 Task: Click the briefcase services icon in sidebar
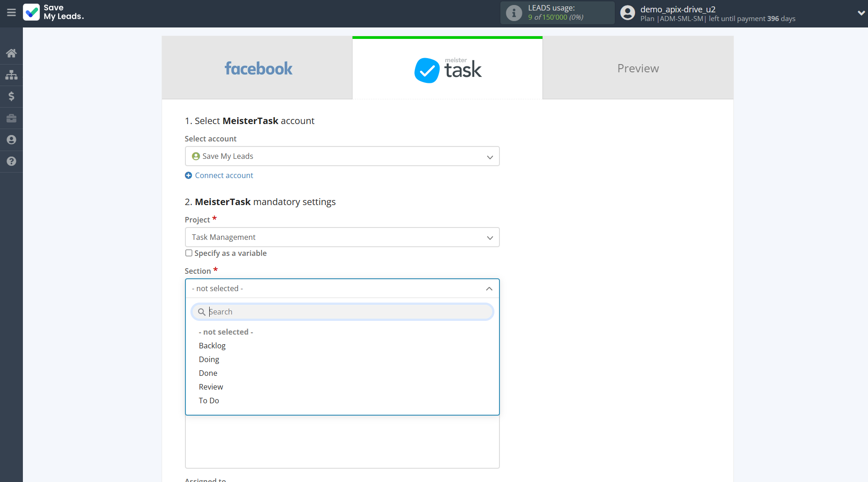point(11,118)
